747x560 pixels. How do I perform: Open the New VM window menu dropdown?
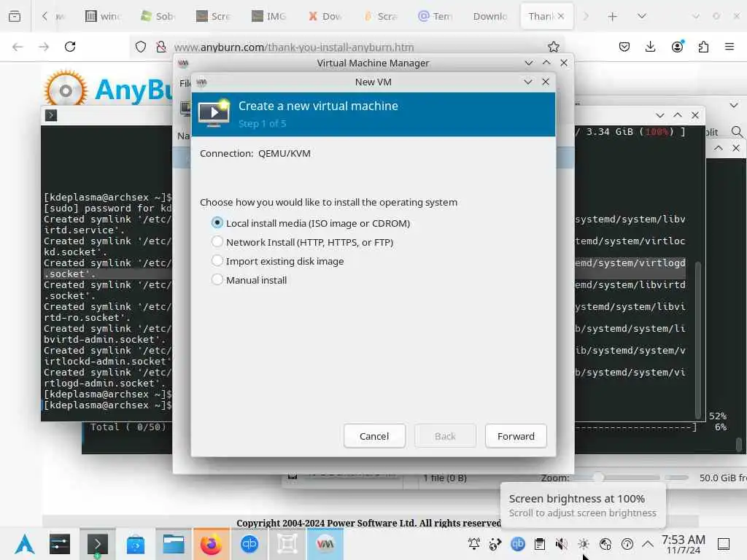tap(528, 82)
